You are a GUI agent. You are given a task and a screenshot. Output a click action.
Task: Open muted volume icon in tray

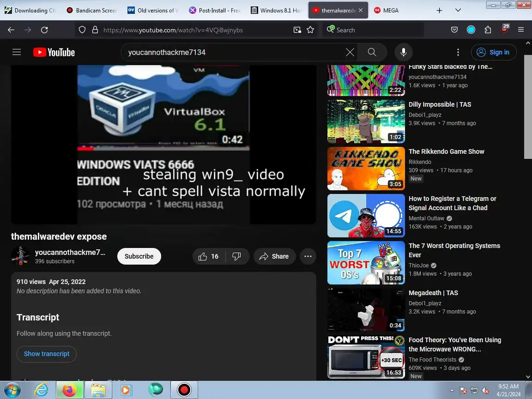(x=485, y=391)
